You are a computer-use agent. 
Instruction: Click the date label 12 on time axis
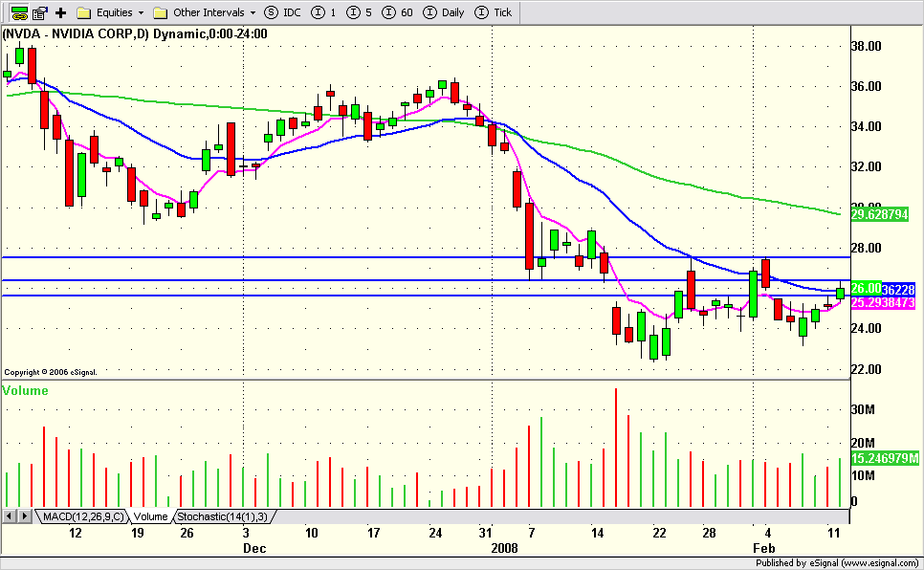click(75, 533)
